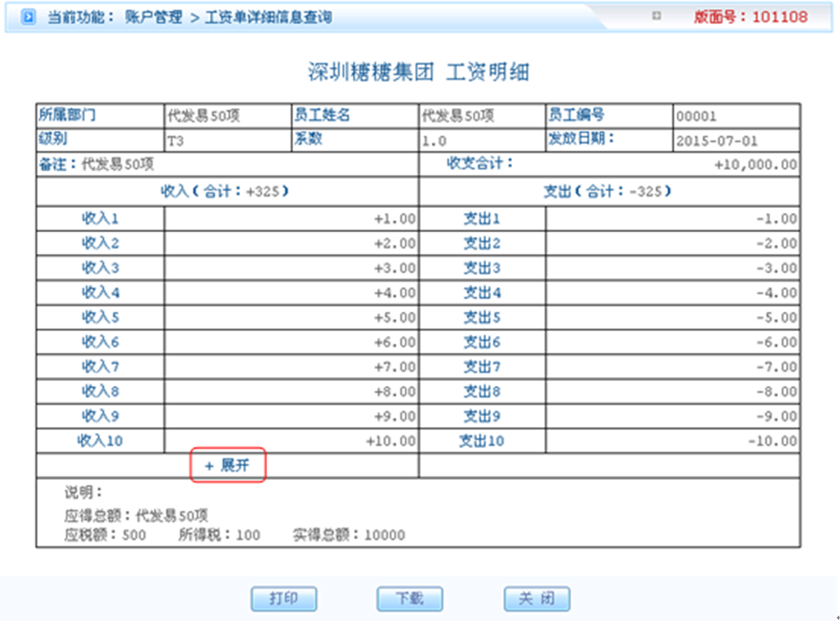The height and width of the screenshot is (624, 840).
Task: Click the 支出1 row label
Action: tap(482, 219)
